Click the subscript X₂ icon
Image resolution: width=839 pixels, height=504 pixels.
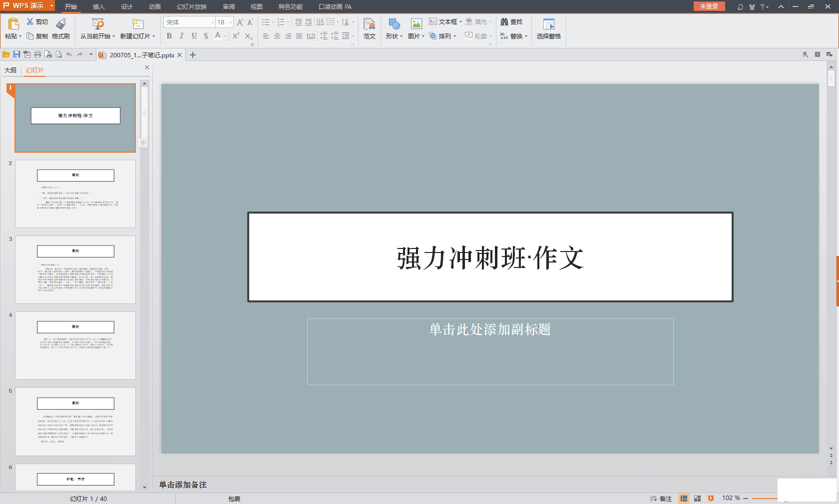click(248, 36)
